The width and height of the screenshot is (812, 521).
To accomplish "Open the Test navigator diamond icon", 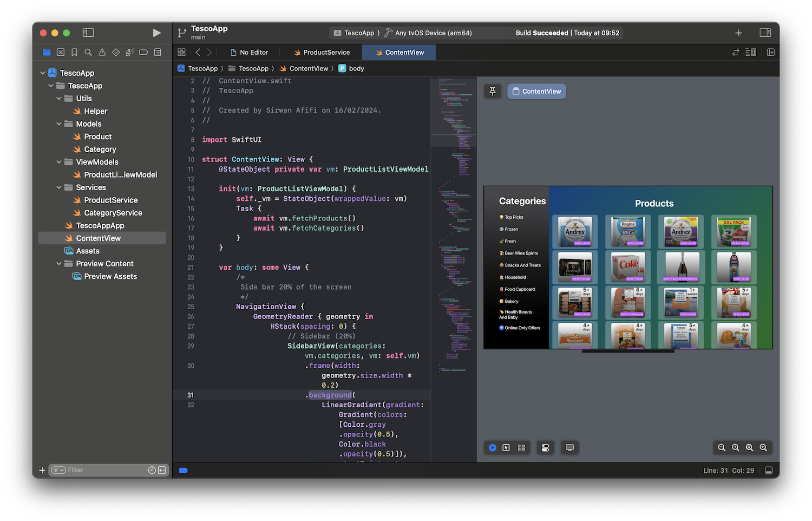I will pyautogui.click(x=116, y=53).
